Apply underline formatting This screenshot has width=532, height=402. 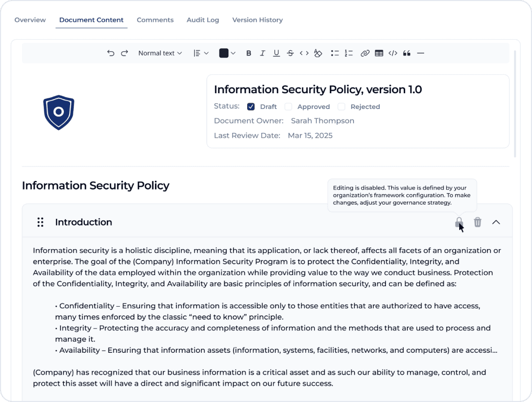(x=276, y=53)
